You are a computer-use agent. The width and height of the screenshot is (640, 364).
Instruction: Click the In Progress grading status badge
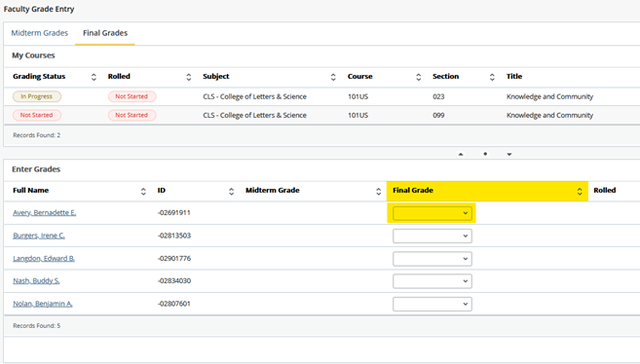pyautogui.click(x=37, y=96)
